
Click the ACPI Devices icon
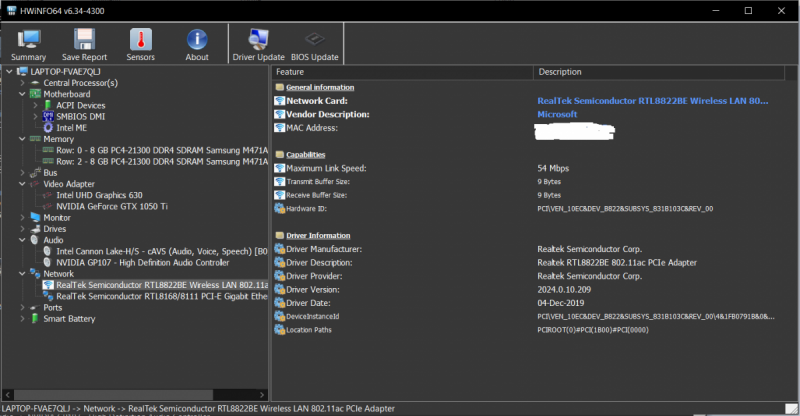pyautogui.click(x=48, y=105)
